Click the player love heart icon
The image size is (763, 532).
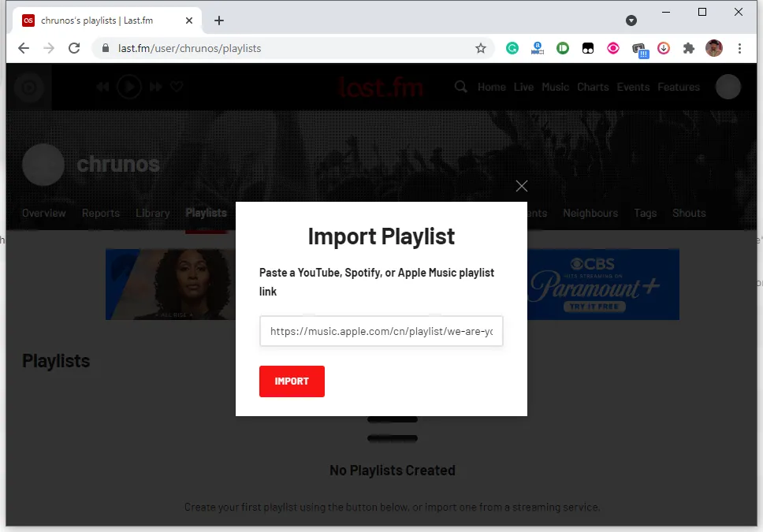177,87
